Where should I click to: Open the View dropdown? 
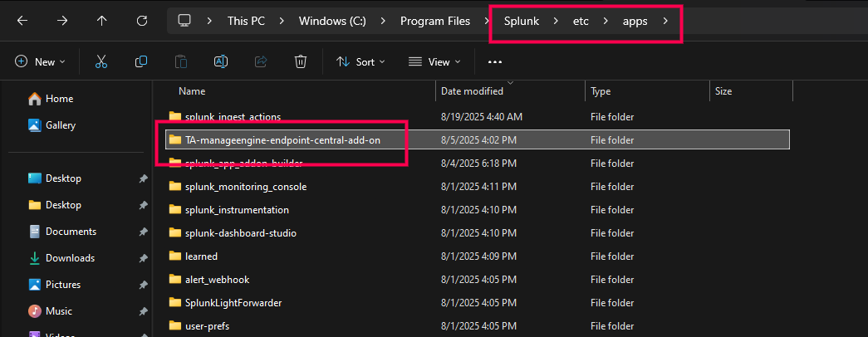[x=433, y=61]
